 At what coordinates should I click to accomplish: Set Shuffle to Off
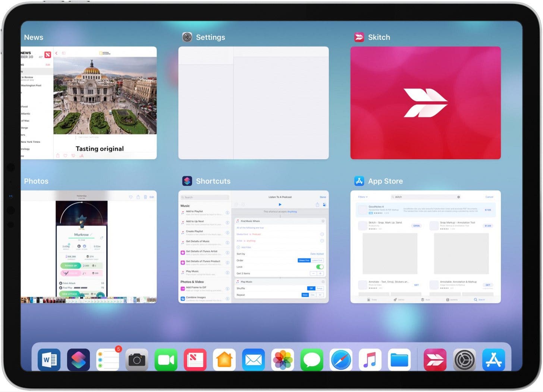311,288
